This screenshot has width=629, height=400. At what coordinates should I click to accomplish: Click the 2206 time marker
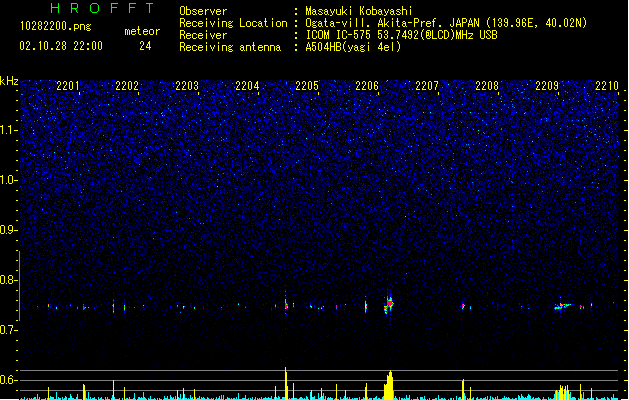[x=367, y=85]
